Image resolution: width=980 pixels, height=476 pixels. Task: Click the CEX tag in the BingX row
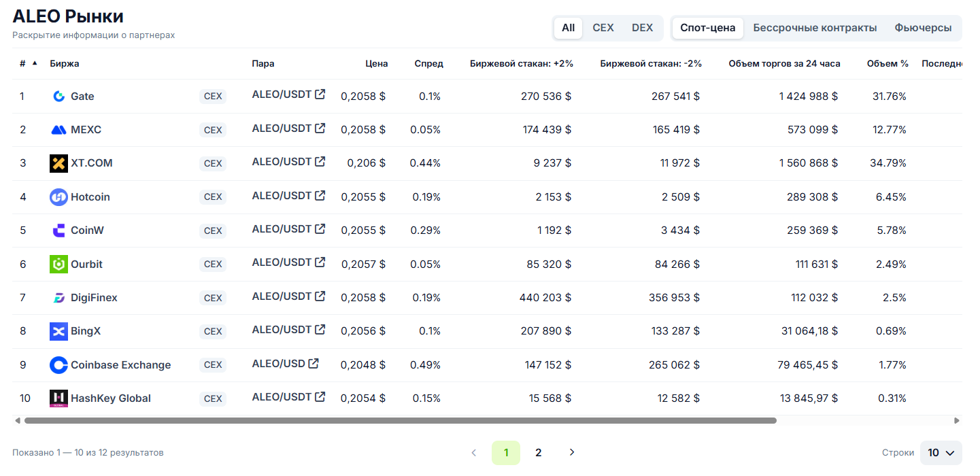[213, 331]
